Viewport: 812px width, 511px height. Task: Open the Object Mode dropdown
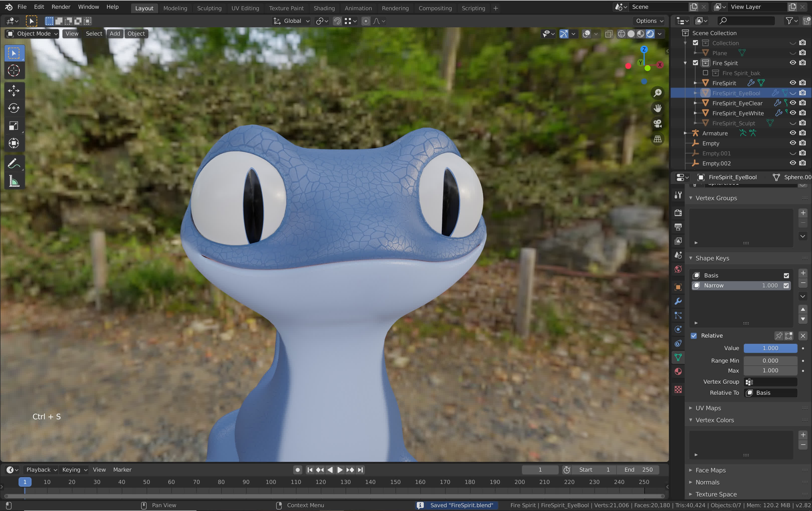pyautogui.click(x=33, y=34)
